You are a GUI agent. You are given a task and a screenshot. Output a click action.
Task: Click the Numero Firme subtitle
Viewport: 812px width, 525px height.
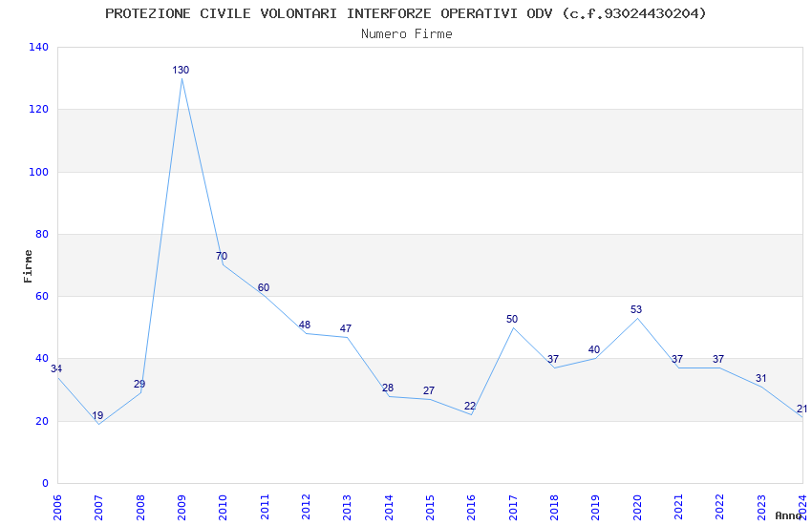point(407,34)
